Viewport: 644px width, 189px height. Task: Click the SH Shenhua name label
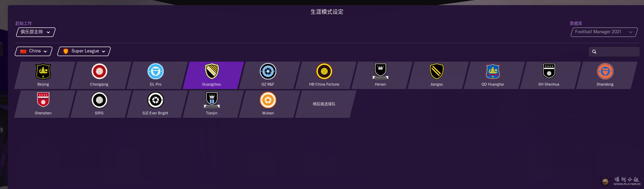click(549, 84)
